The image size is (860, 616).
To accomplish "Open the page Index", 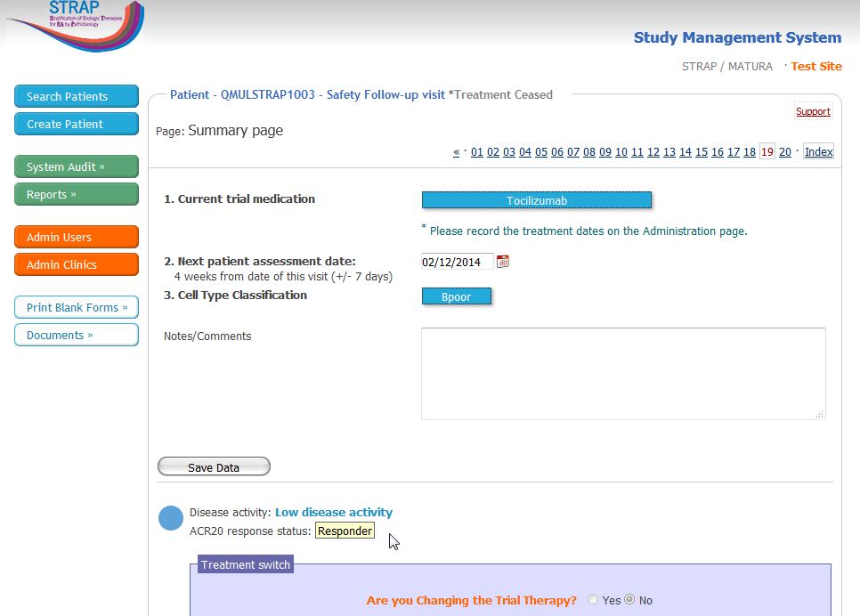I will coord(818,152).
